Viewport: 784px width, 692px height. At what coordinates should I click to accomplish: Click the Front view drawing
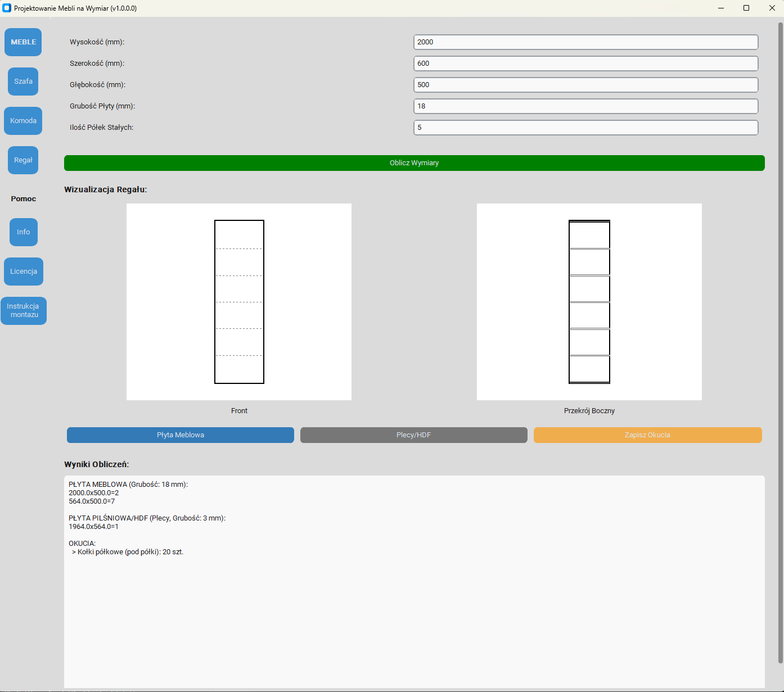(x=239, y=302)
